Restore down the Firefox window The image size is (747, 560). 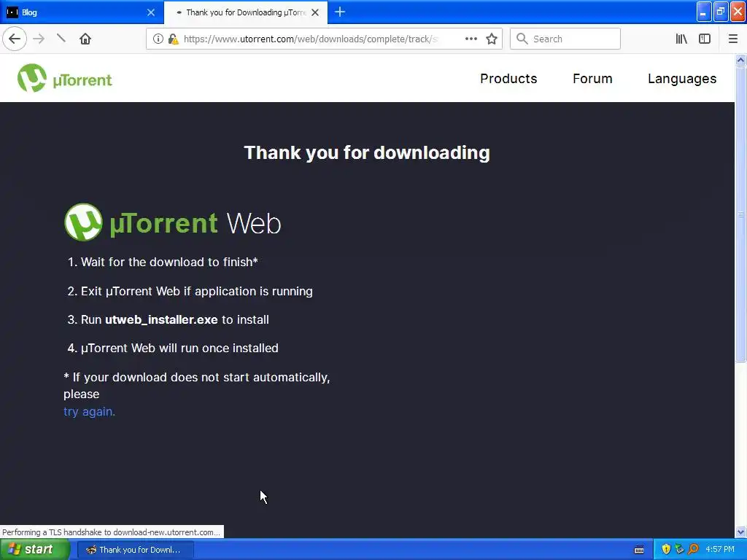(x=721, y=12)
